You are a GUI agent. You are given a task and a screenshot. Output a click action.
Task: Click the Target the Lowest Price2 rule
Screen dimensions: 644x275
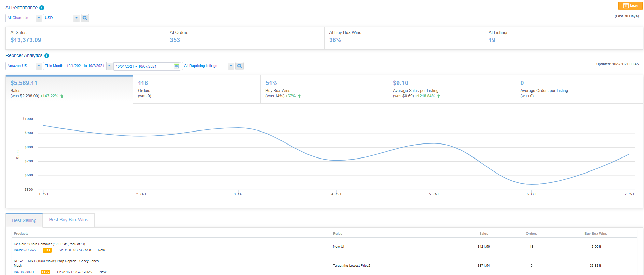coord(352,266)
